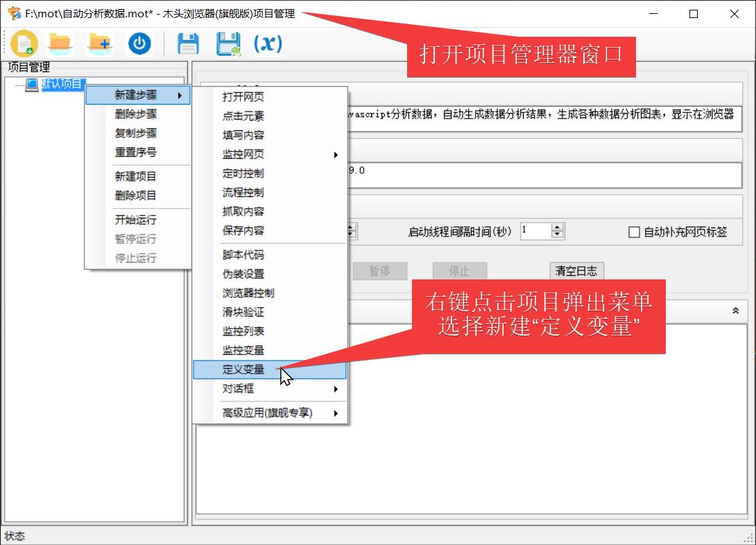Viewport: 756px width, 545px height.
Task: Click the new project file toolbar icon
Action: [24, 44]
